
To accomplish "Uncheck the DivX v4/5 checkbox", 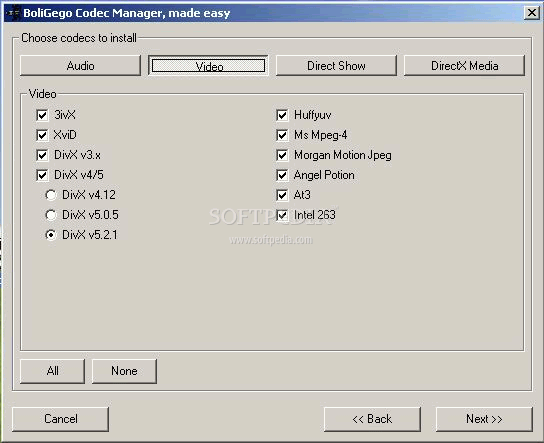I will coord(42,175).
